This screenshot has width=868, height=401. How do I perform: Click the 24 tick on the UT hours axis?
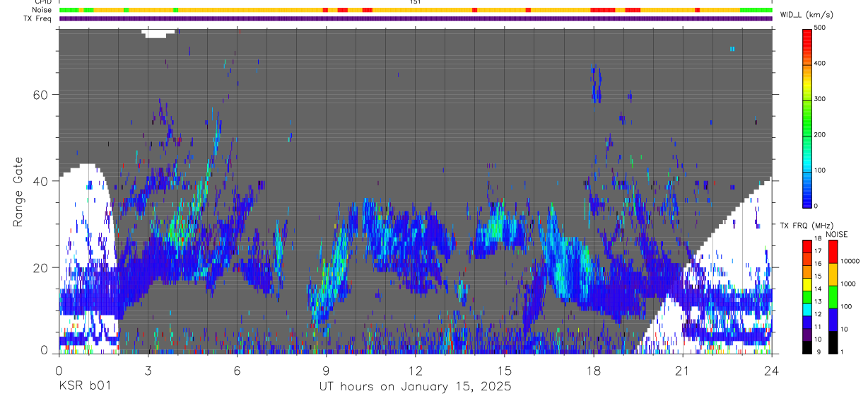771,370
